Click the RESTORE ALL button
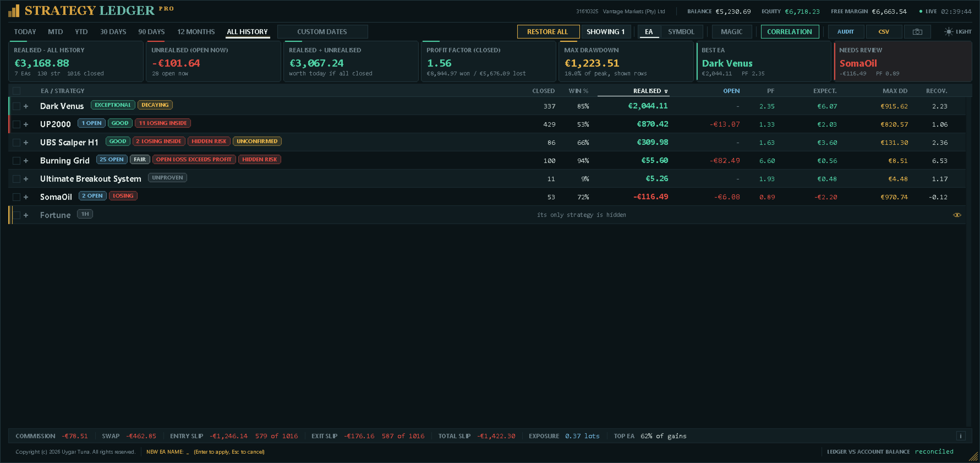Image resolution: width=980 pixels, height=463 pixels. point(548,32)
